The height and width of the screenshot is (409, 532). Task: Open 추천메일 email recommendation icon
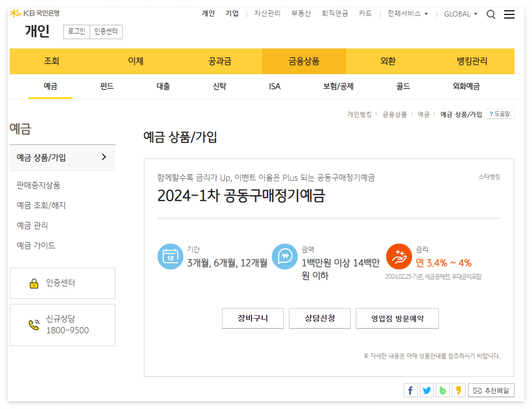click(491, 390)
